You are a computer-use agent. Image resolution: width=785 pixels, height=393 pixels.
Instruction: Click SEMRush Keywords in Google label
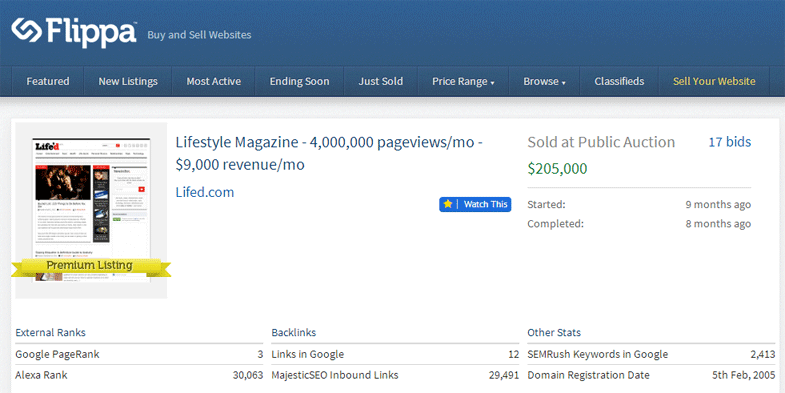597,354
